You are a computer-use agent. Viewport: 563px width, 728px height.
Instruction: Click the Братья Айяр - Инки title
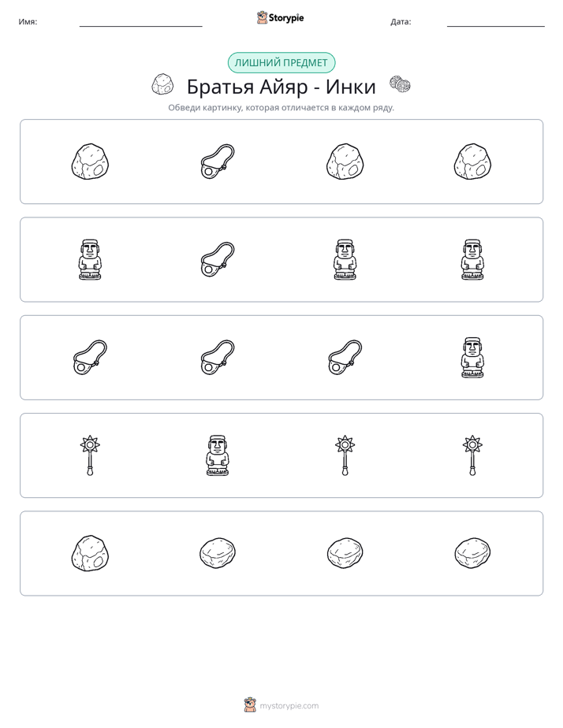(x=281, y=87)
